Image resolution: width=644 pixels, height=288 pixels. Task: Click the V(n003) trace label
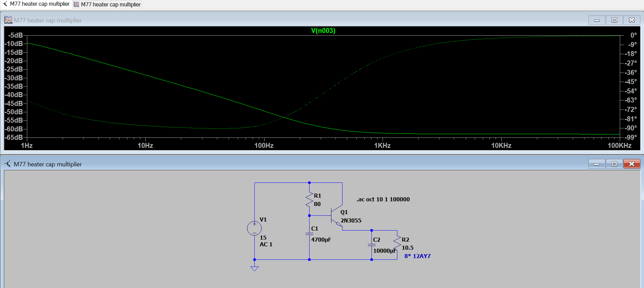coord(323,31)
